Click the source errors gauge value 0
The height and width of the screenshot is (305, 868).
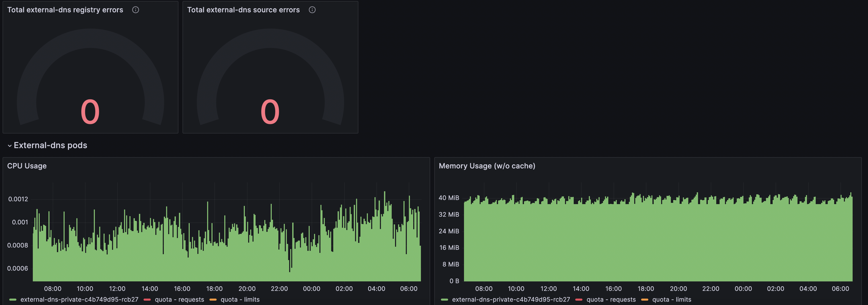(270, 112)
